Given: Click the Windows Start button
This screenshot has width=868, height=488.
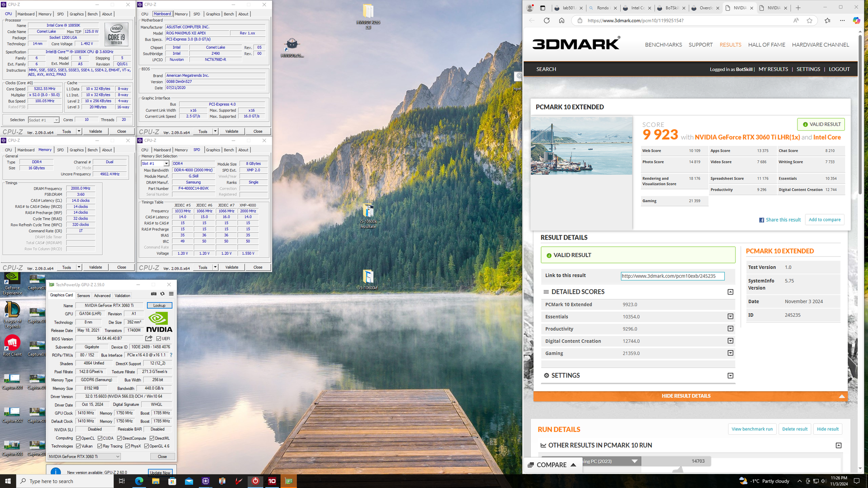Looking at the screenshot, I should click(x=8, y=481).
